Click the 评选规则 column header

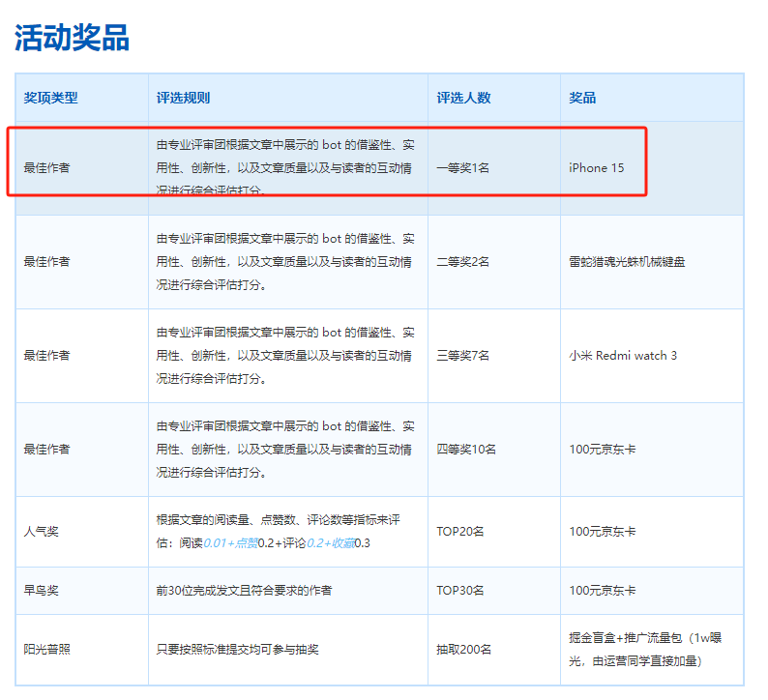point(183,98)
